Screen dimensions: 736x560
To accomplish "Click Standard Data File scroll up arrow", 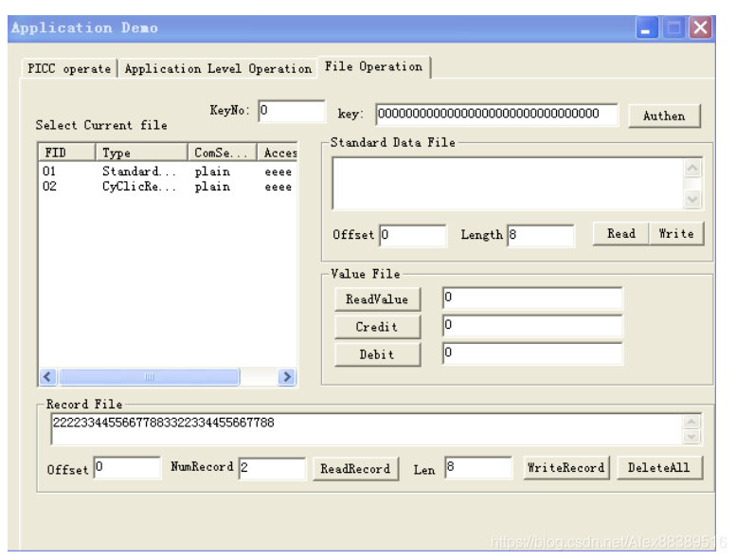I will (692, 168).
